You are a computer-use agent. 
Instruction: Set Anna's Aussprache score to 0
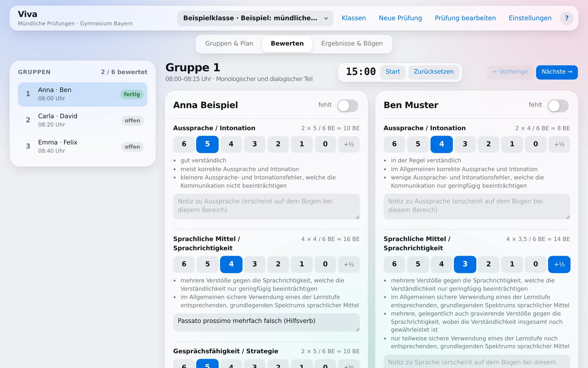point(325,144)
